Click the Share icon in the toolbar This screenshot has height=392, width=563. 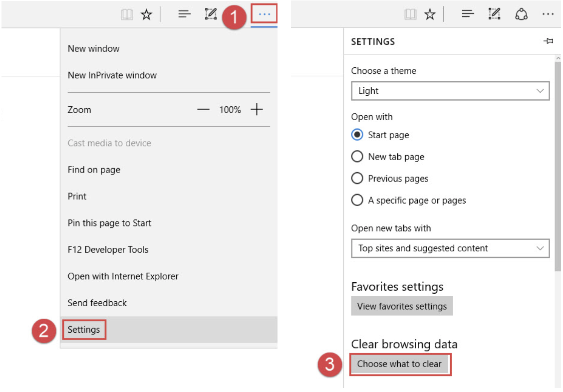[521, 14]
